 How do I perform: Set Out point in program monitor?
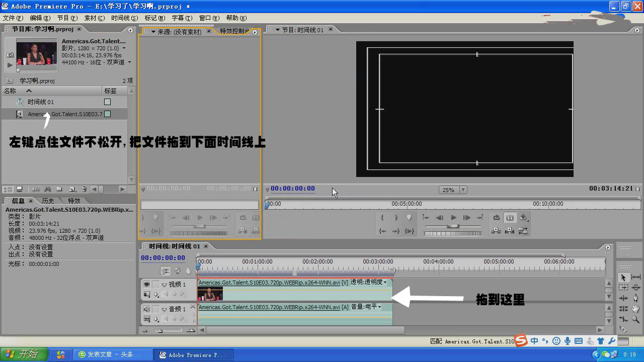click(x=396, y=217)
